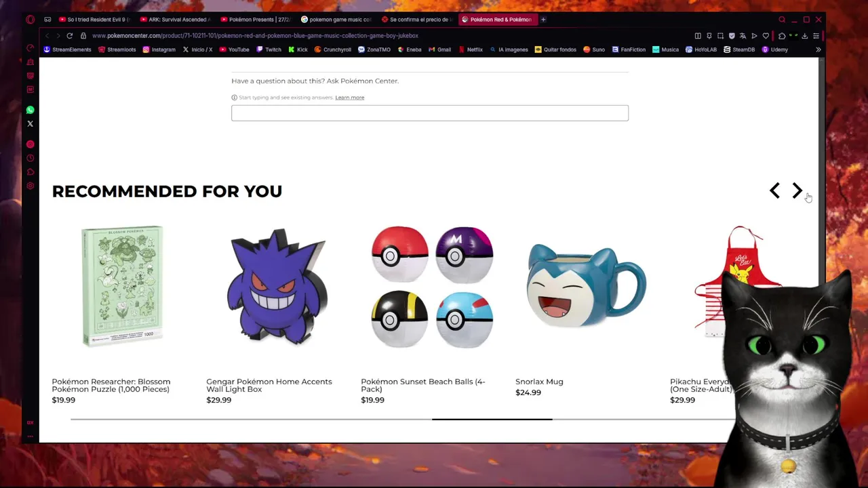Open the Blossom Pokémon Puzzle product image
868x488 pixels.
122,286
